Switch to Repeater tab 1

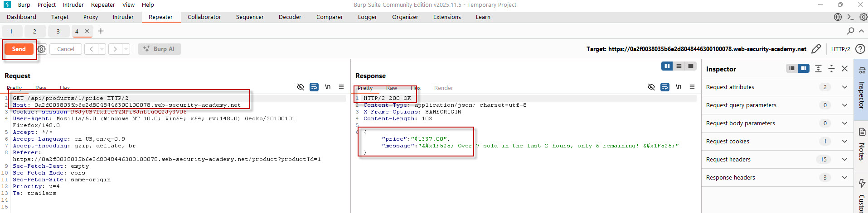click(11, 31)
